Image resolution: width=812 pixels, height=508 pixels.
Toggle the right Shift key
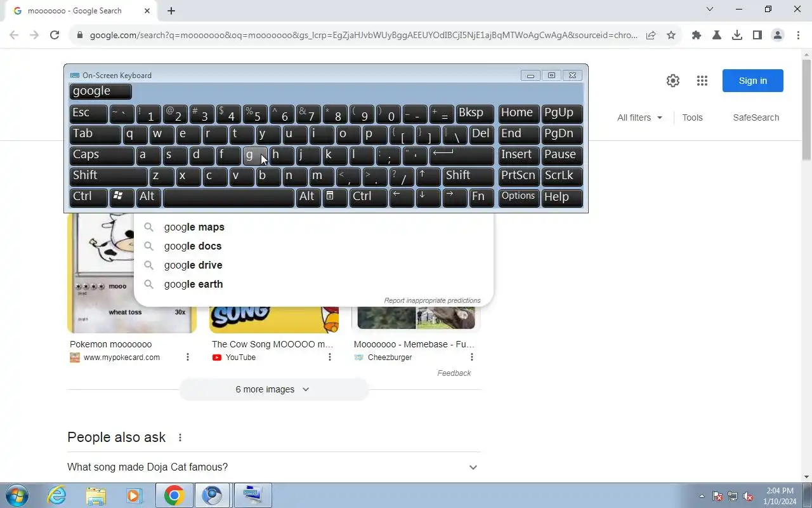click(x=468, y=177)
